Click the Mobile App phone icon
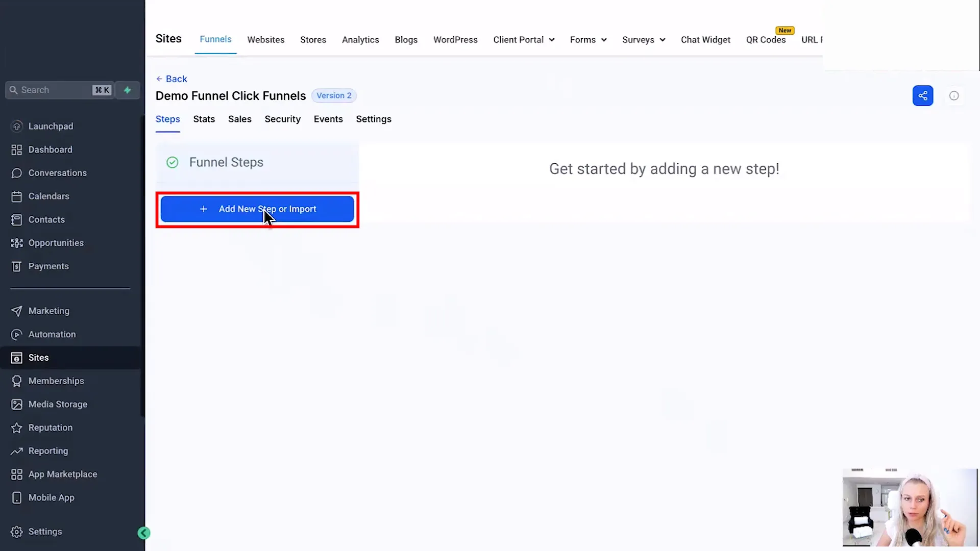The image size is (980, 551). [x=17, y=498]
